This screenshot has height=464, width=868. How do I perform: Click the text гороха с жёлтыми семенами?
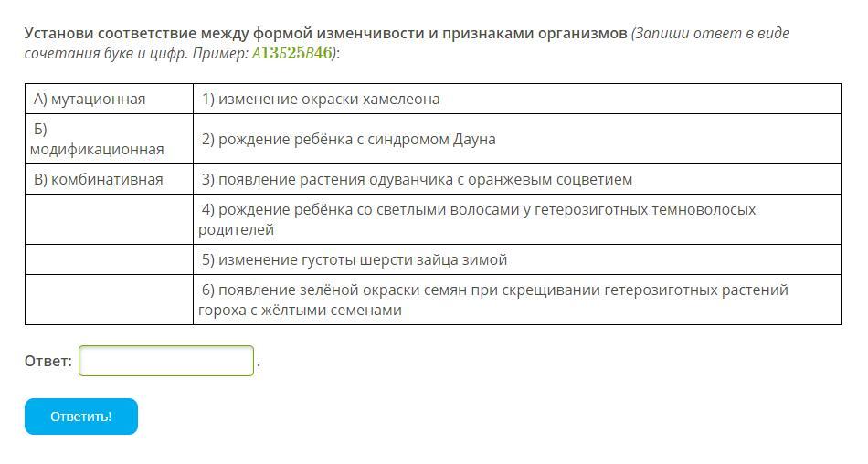(300, 310)
